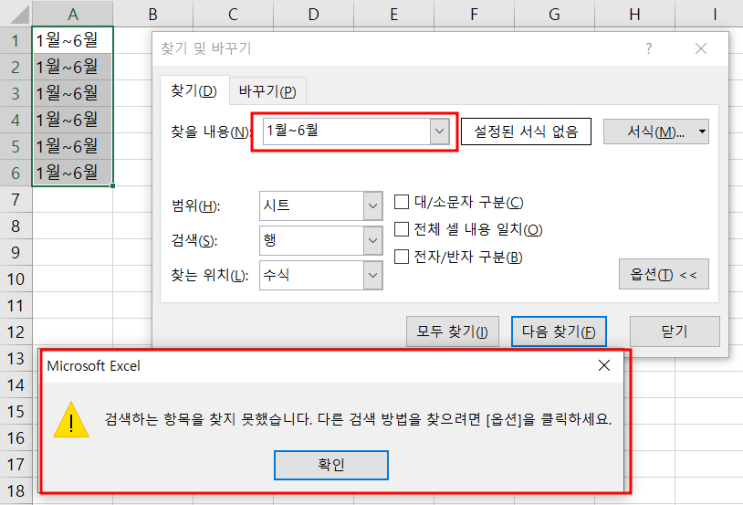Click the 확인 button in the alert
The height and width of the screenshot is (505, 743).
click(331, 465)
